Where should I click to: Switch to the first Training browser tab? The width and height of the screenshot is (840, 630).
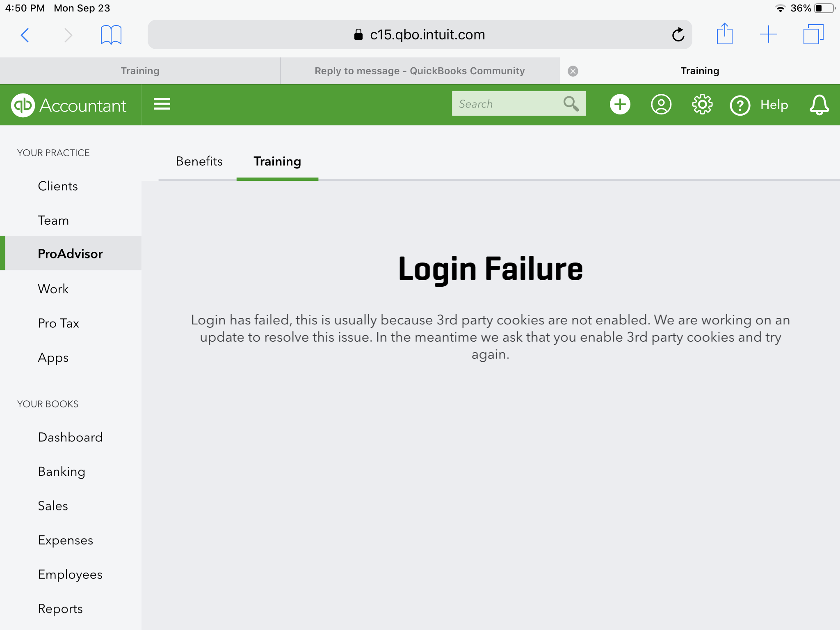pos(140,71)
